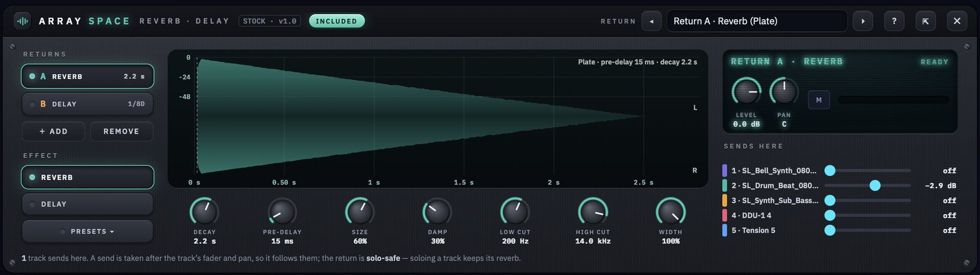The image size is (980, 275).
Task: Click the send slider for SL_Bell_Synth_080
Action: (x=868, y=170)
